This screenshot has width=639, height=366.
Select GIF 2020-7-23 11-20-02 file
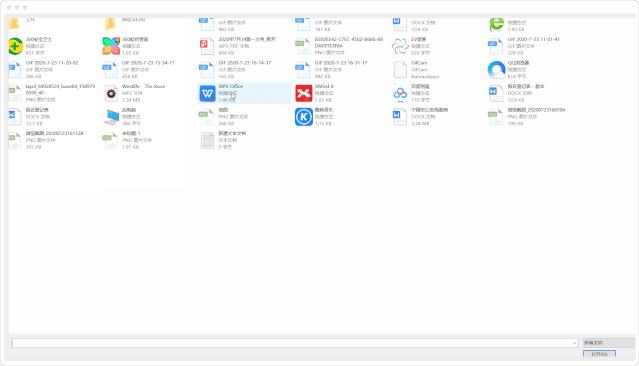coord(43,70)
